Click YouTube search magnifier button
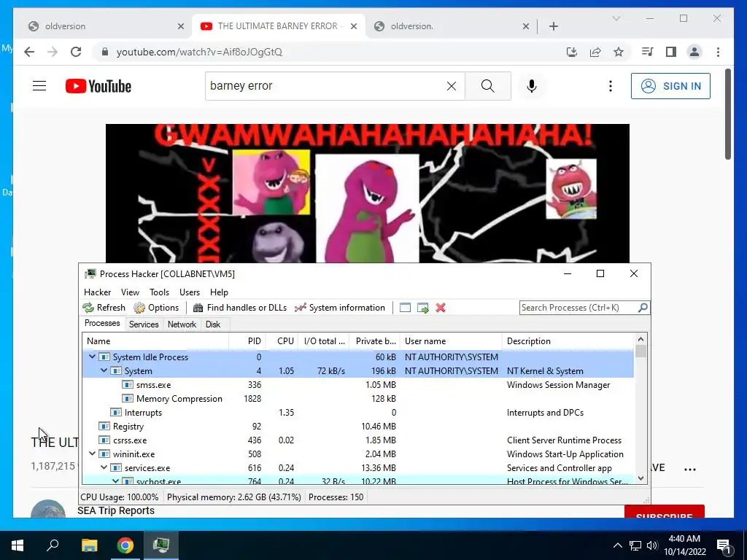The width and height of the screenshot is (747, 560). click(x=488, y=86)
